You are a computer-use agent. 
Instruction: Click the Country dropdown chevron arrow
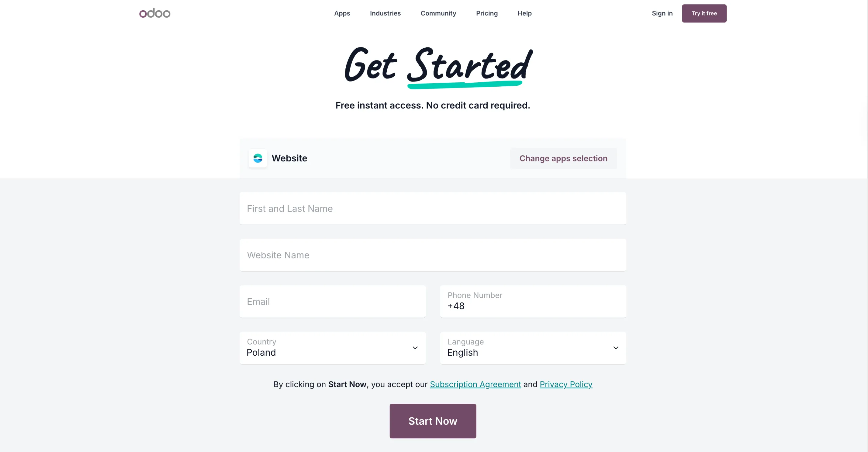coord(415,348)
